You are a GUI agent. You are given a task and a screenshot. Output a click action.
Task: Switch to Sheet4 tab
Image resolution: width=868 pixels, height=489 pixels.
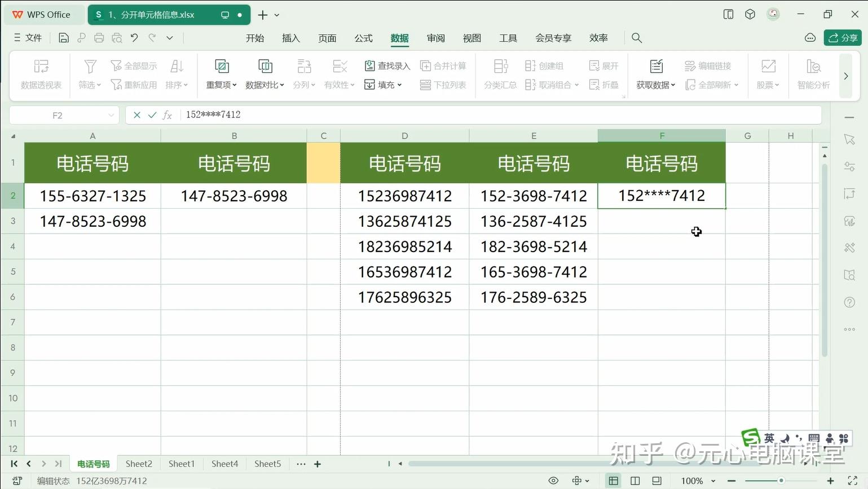pos(224,464)
